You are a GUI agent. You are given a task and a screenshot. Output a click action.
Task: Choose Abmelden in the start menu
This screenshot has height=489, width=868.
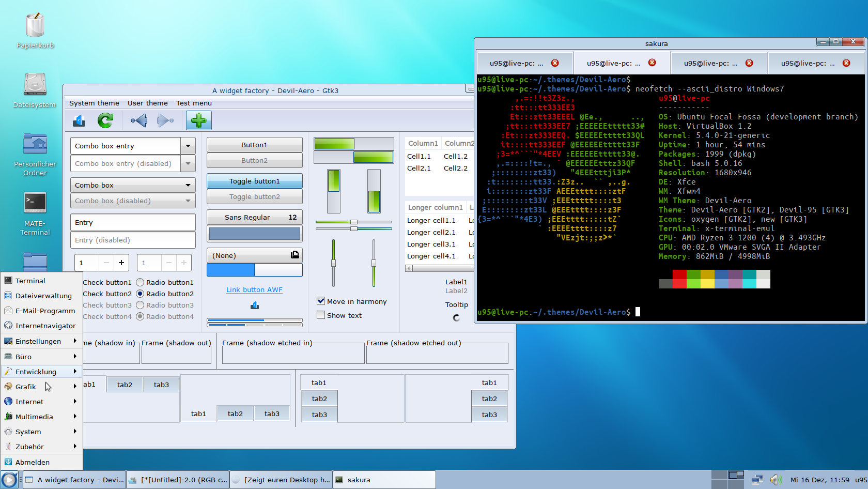tap(41, 462)
